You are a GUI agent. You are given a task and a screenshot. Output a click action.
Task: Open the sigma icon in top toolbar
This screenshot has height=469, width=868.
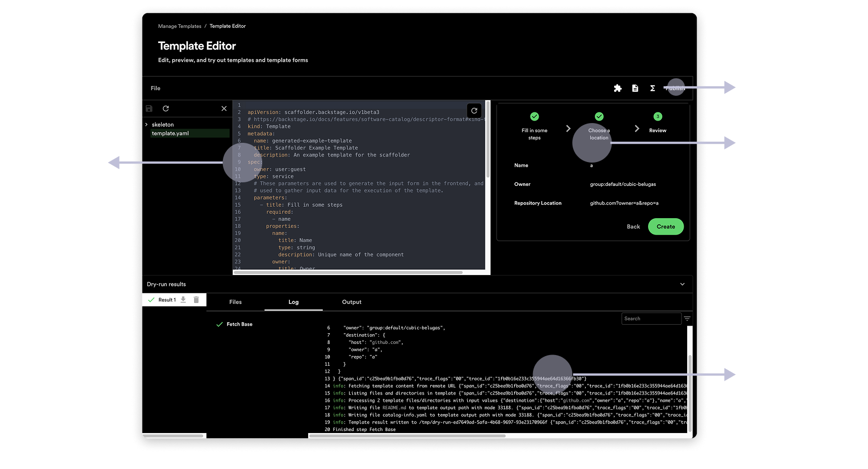[653, 88]
